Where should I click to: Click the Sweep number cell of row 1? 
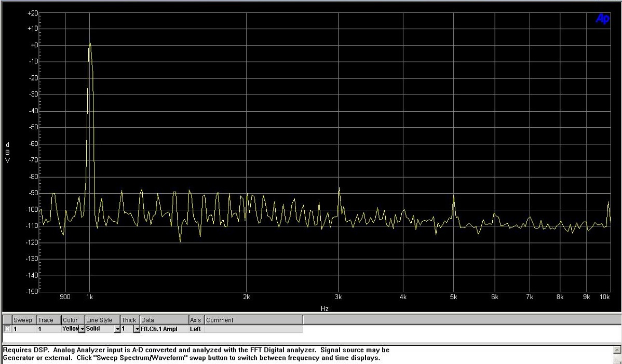(x=24, y=329)
